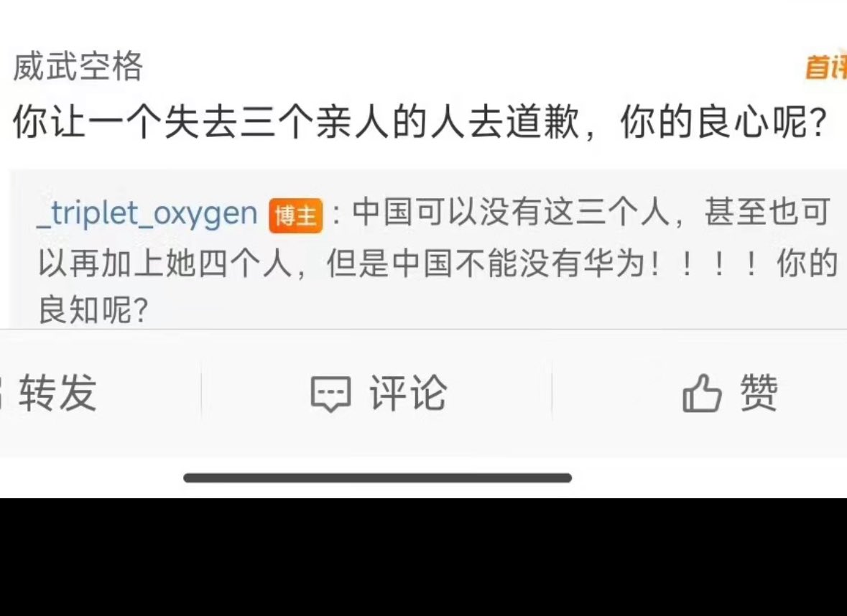Tap the thumbs-up like icon
This screenshot has width=847, height=616.
[x=702, y=393]
